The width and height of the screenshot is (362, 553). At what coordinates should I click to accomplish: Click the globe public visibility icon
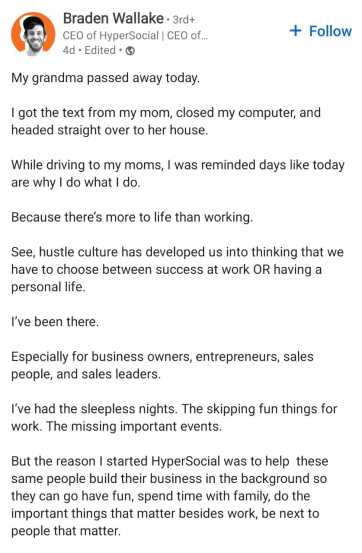(130, 51)
